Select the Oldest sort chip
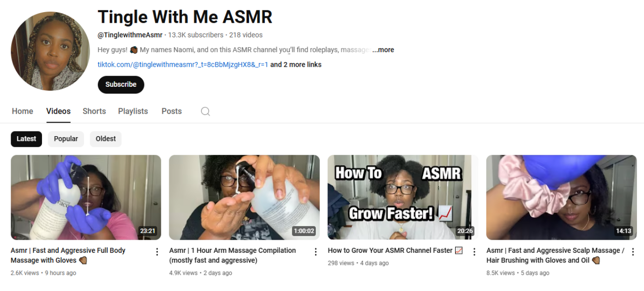Screen dimensions: 644x291 coord(106,139)
